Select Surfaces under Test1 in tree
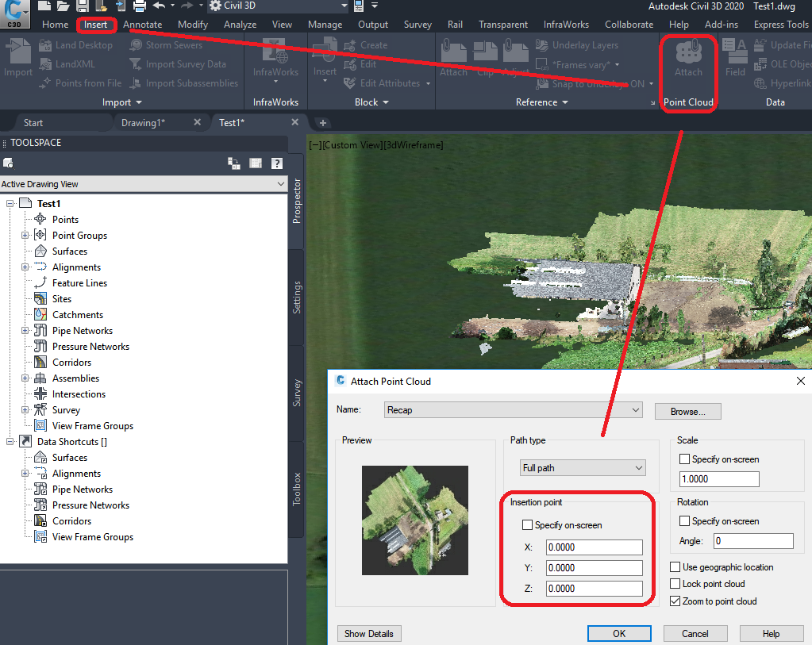 pos(69,251)
